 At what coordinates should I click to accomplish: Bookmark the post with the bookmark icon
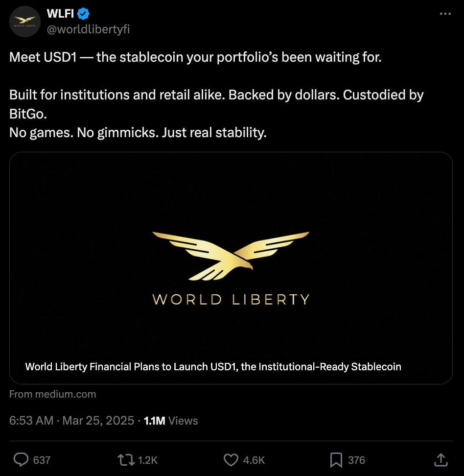(x=336, y=459)
